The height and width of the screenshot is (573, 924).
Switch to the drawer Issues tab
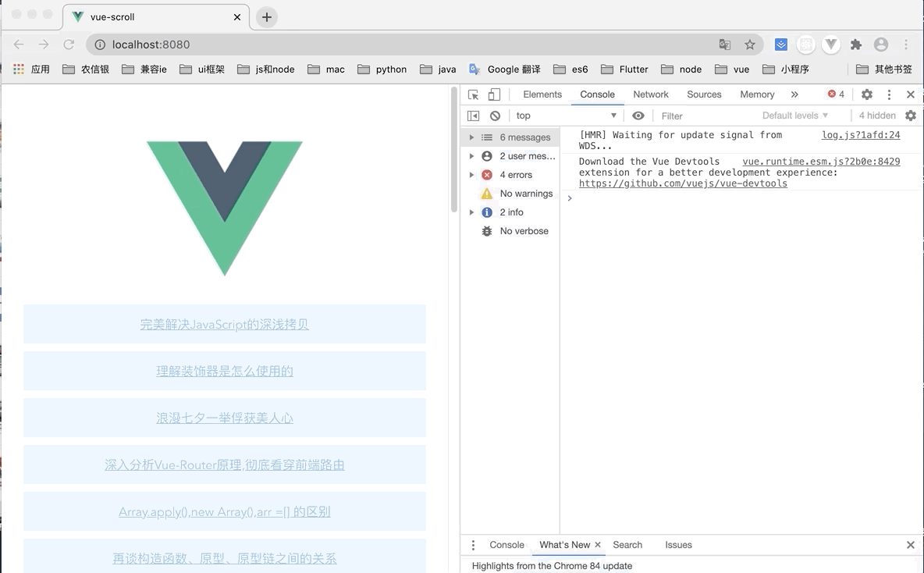678,545
